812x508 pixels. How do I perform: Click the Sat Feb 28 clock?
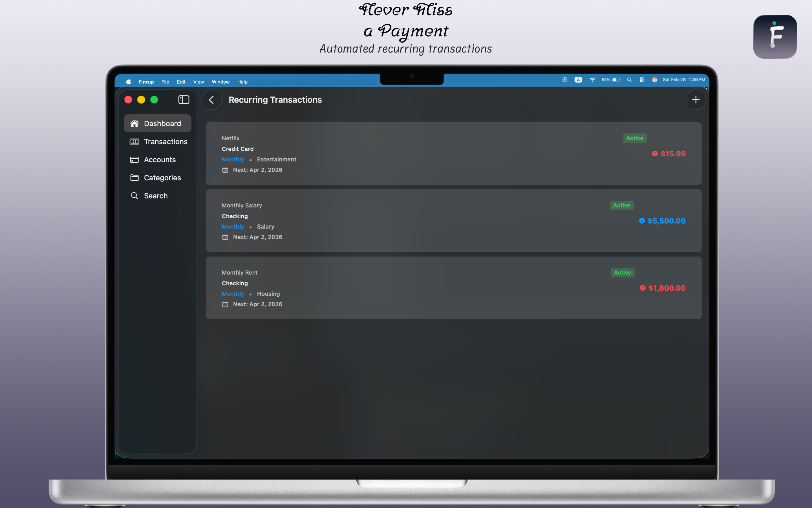pos(683,80)
